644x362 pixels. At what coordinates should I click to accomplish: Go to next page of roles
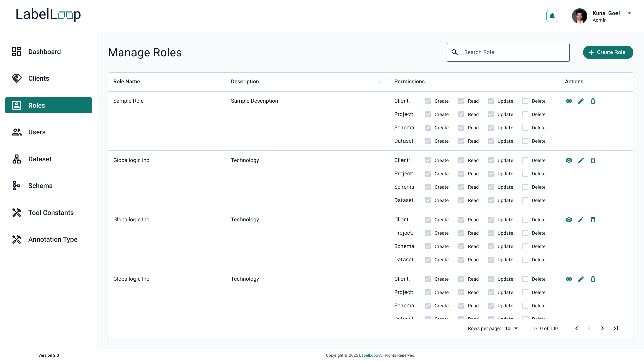602,328
